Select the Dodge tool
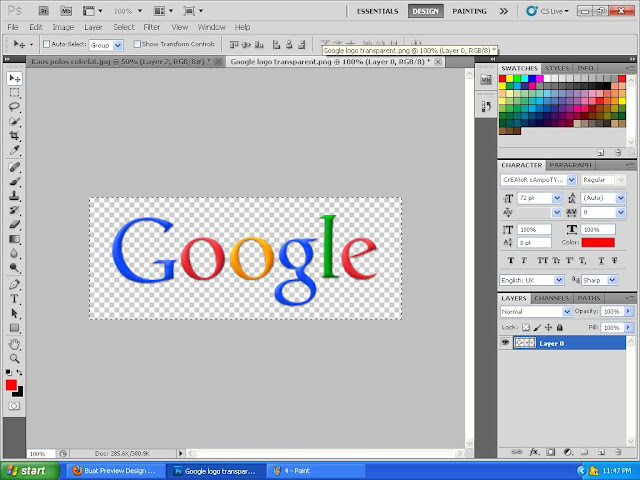Image resolution: width=640 pixels, height=480 pixels. tap(14, 268)
